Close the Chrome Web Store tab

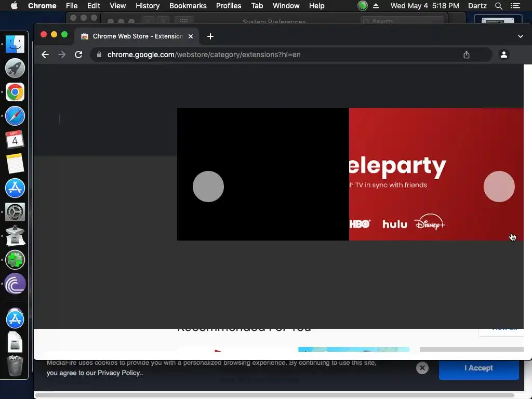pyautogui.click(x=191, y=36)
